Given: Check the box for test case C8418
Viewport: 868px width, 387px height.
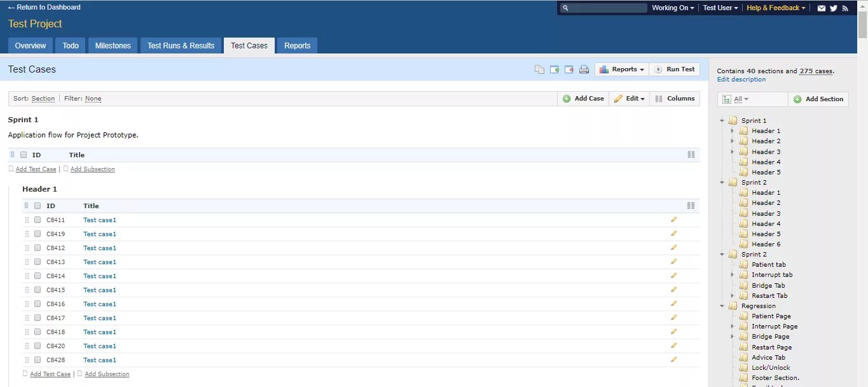Looking at the screenshot, I should pyautogui.click(x=38, y=332).
